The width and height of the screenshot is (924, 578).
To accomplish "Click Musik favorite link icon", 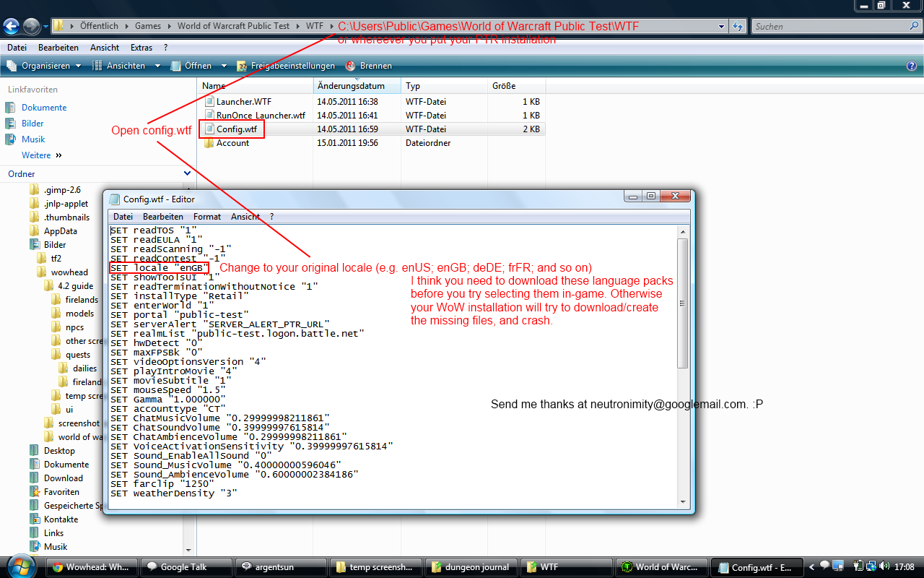I will click(11, 139).
